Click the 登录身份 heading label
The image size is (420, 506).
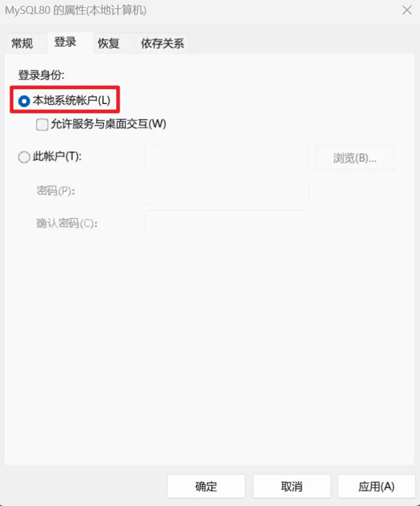pos(41,75)
